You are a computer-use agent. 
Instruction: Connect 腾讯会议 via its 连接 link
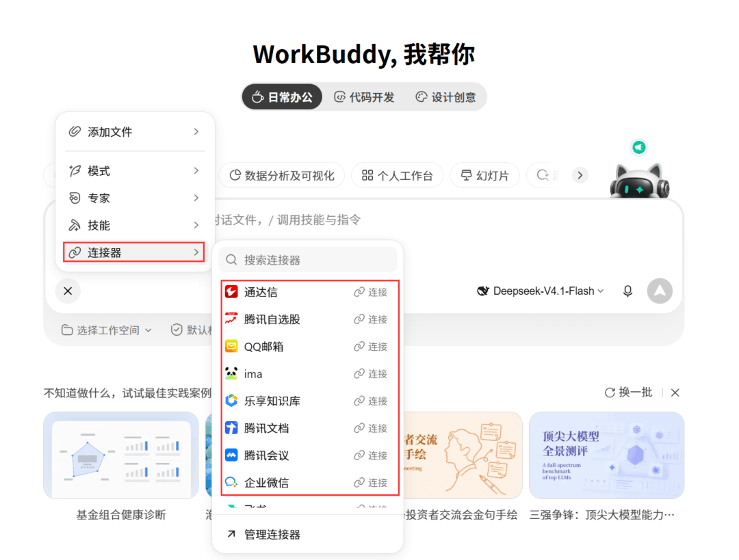tap(371, 455)
